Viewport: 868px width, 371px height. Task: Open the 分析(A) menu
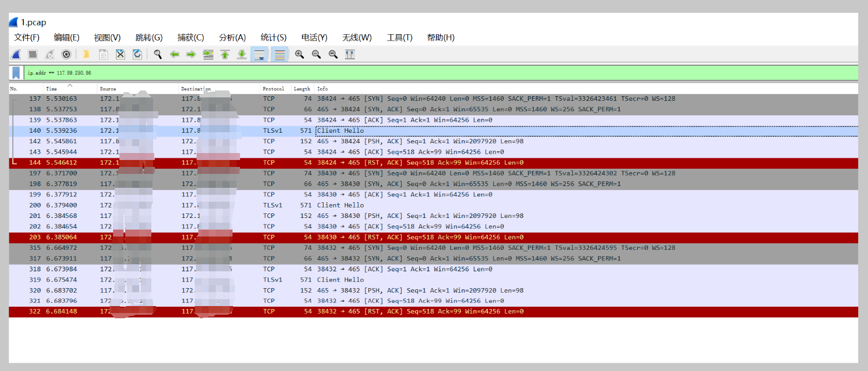pos(232,38)
